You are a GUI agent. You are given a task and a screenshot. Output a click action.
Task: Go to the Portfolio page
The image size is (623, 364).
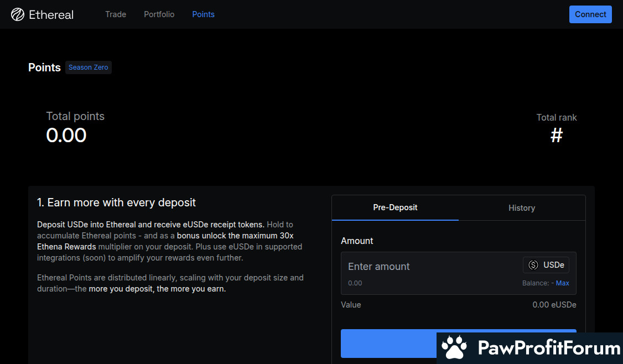(159, 14)
